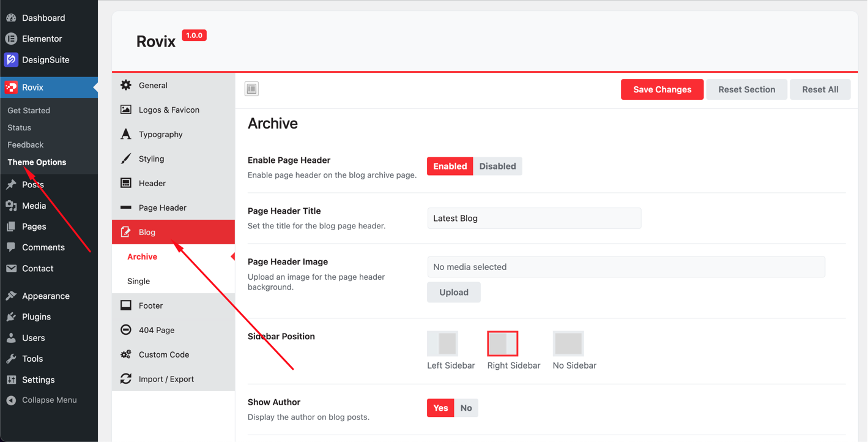The height and width of the screenshot is (442, 868).
Task: Click the Media library icon
Action: (x=11, y=206)
